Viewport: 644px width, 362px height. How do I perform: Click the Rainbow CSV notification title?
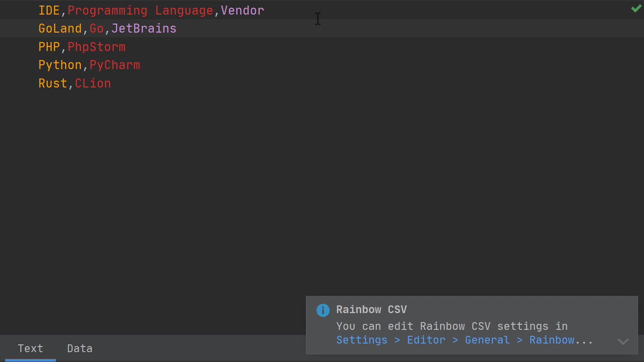click(371, 310)
